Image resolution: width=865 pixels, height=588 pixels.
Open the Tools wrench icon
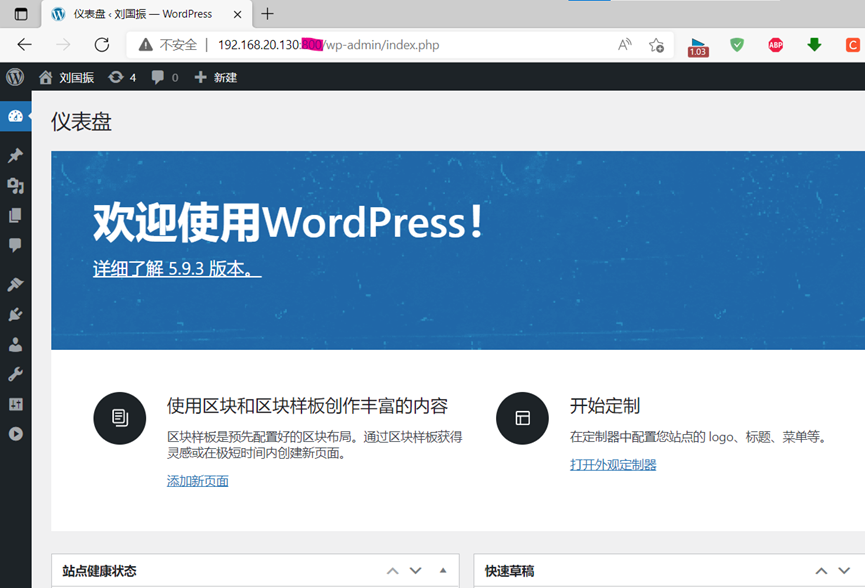(x=15, y=375)
